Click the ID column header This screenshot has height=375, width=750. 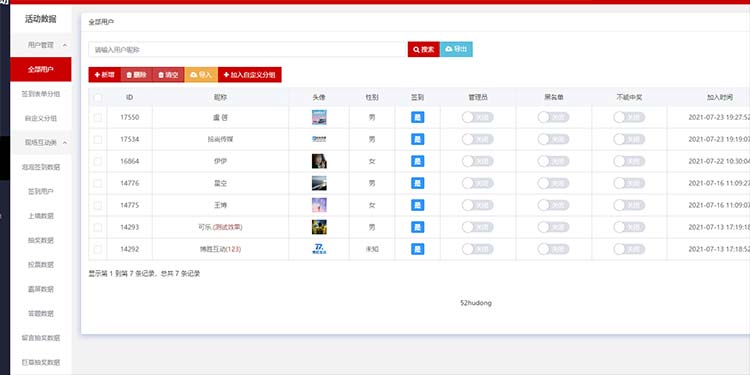(129, 97)
